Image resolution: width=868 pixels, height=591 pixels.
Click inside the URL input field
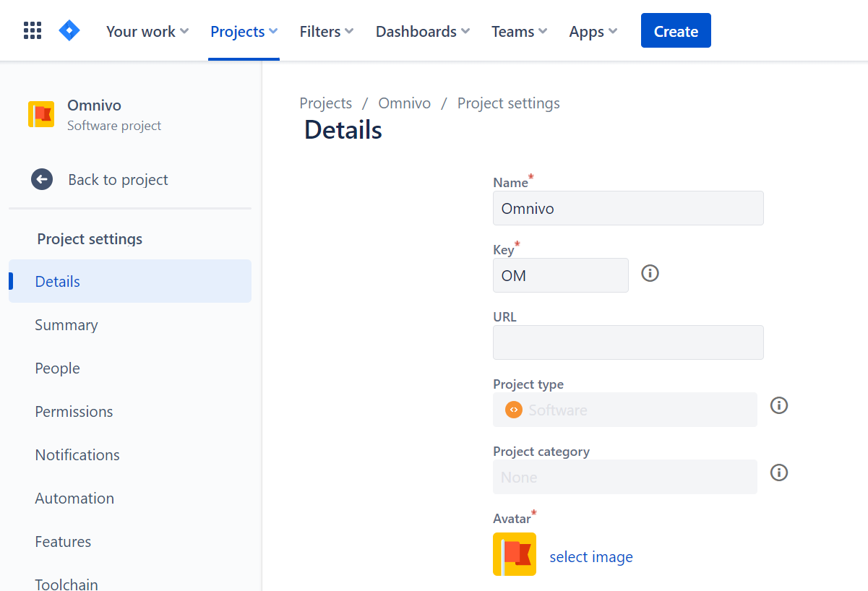(627, 342)
